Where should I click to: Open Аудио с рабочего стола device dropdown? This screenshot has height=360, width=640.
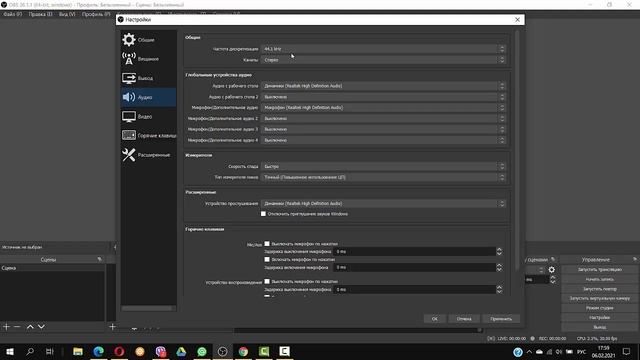(383, 86)
